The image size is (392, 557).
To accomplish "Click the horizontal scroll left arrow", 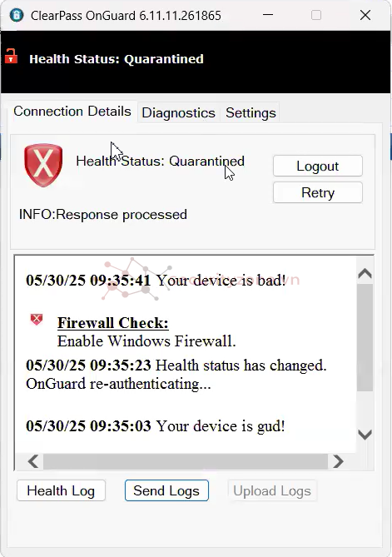I will (33, 461).
